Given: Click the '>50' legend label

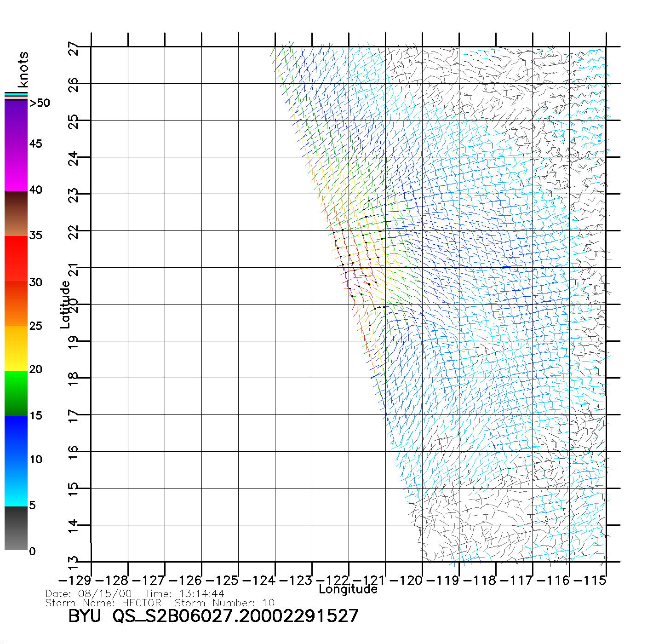Looking at the screenshot, I should point(40,103).
